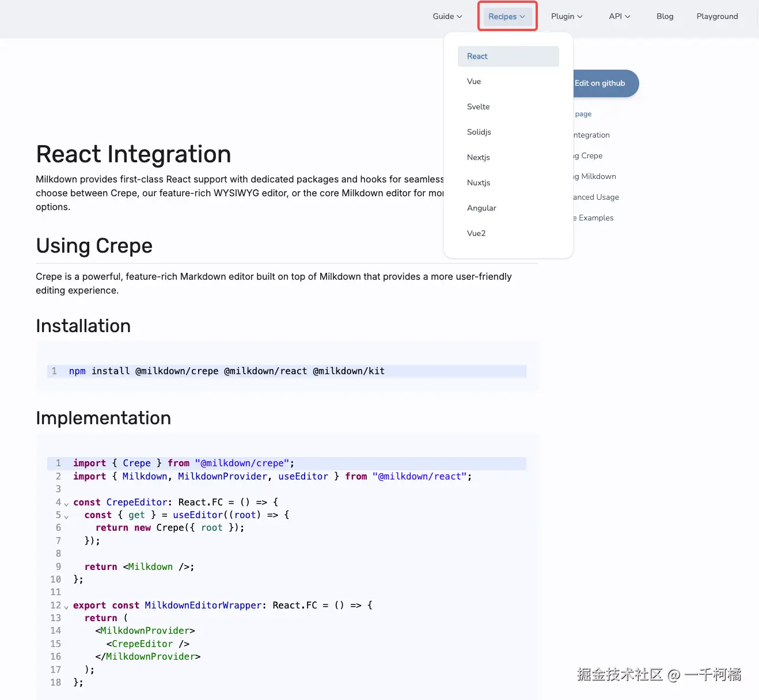Collapse code fold arrow at line 5
Screen dimensions: 759x700
pyautogui.click(x=66, y=516)
